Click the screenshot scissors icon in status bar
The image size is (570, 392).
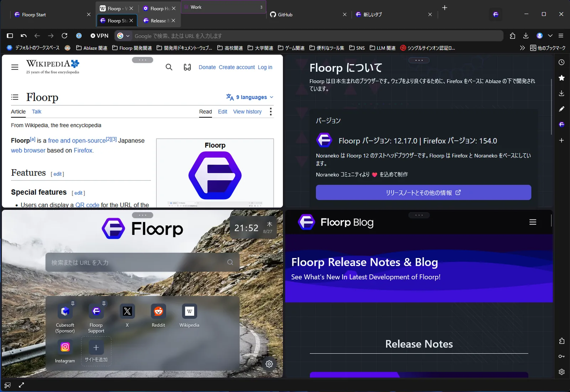pyautogui.click(x=7, y=385)
